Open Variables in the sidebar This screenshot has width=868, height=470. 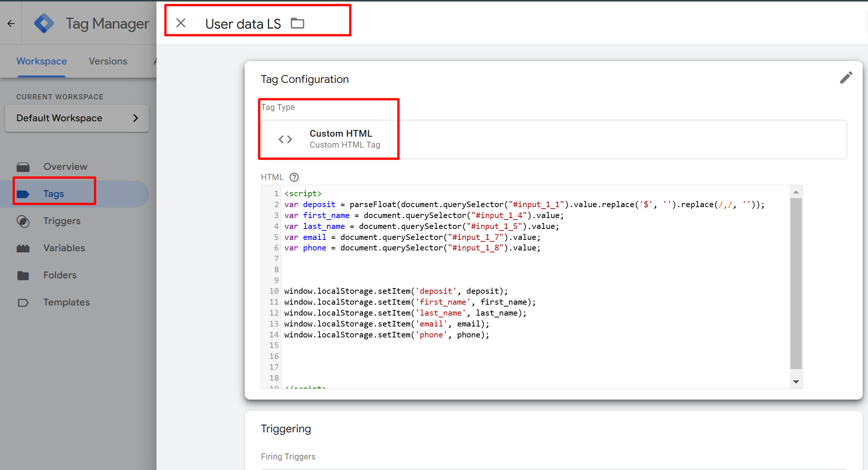tap(64, 248)
